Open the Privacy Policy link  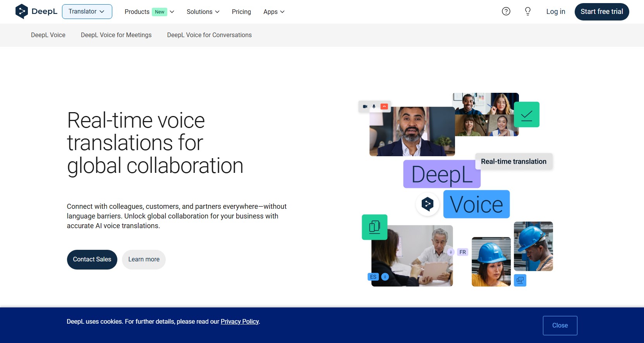[240, 322]
